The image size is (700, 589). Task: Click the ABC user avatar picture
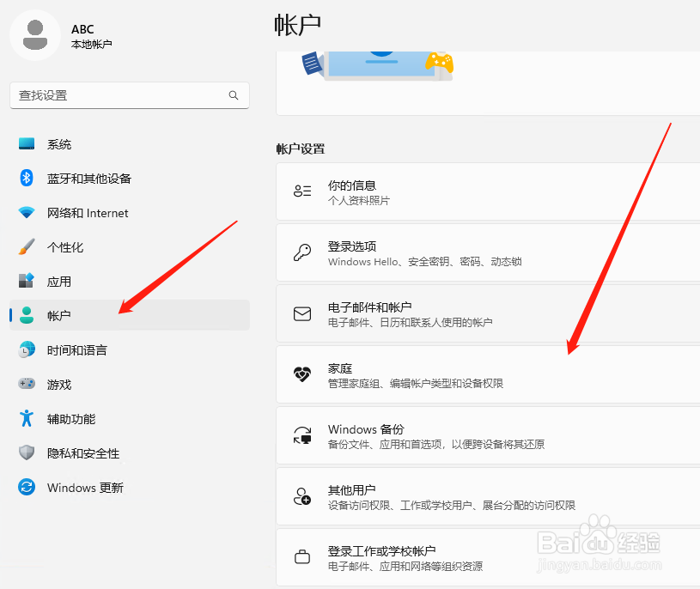coord(35,35)
